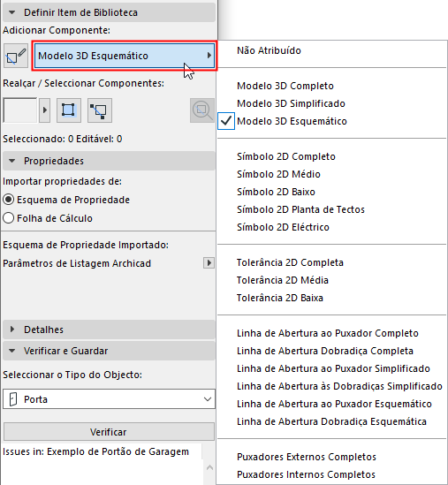The width and height of the screenshot is (448, 485).
Task: Collapse the Propriedades section
Action: tap(109, 161)
